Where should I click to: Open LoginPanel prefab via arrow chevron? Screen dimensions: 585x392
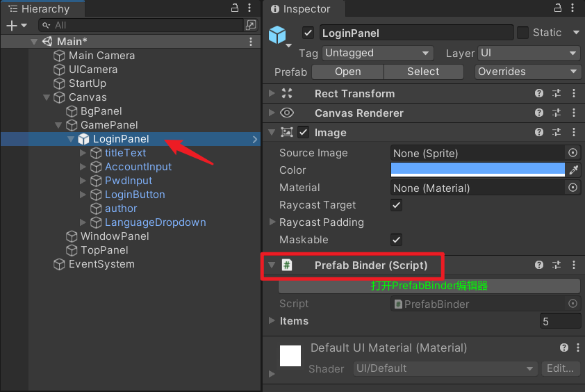click(255, 139)
